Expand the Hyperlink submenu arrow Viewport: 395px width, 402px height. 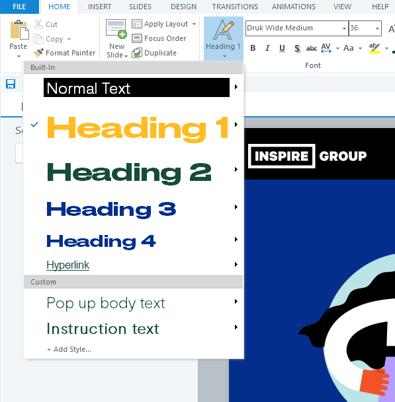236,265
